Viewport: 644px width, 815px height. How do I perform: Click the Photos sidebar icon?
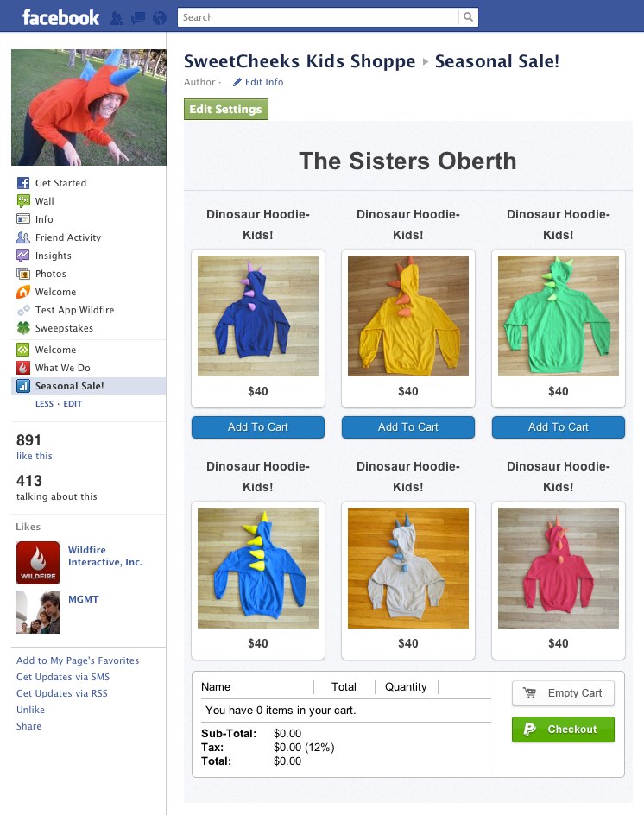(x=22, y=274)
